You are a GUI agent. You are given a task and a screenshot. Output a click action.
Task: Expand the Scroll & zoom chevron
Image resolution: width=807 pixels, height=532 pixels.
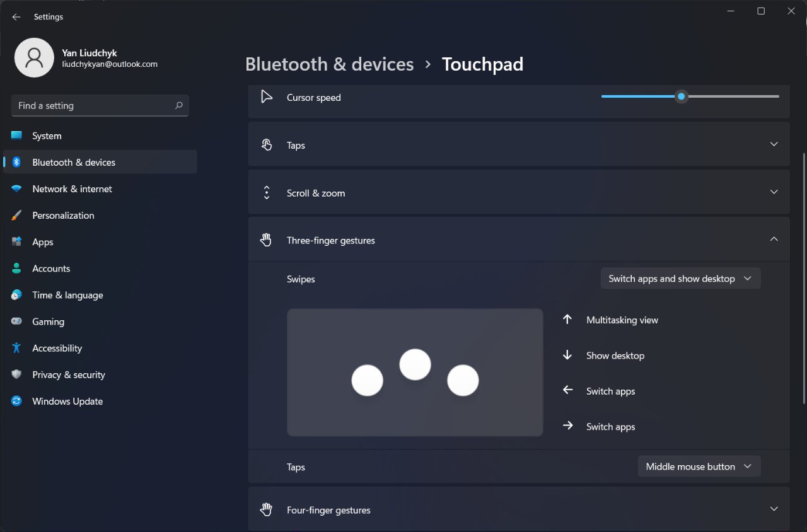pyautogui.click(x=774, y=192)
